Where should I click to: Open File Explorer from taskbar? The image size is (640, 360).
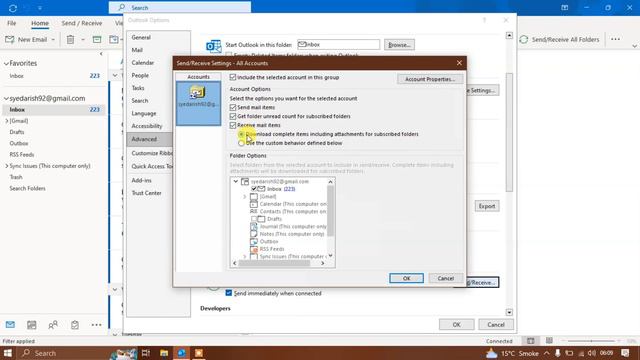click(x=164, y=353)
